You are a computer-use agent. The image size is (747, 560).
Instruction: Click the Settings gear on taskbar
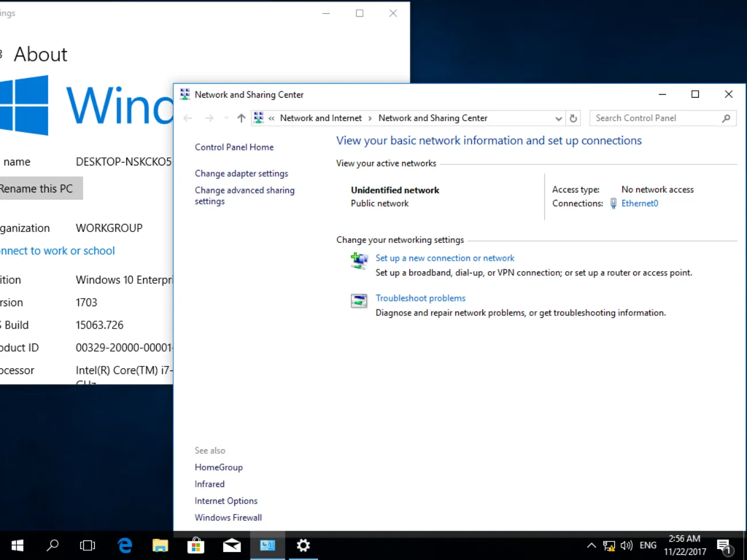tap(303, 545)
